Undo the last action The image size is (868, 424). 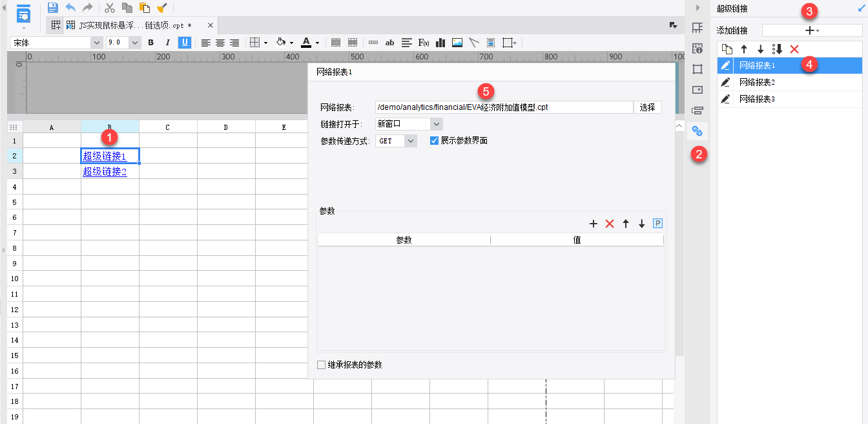click(x=70, y=8)
